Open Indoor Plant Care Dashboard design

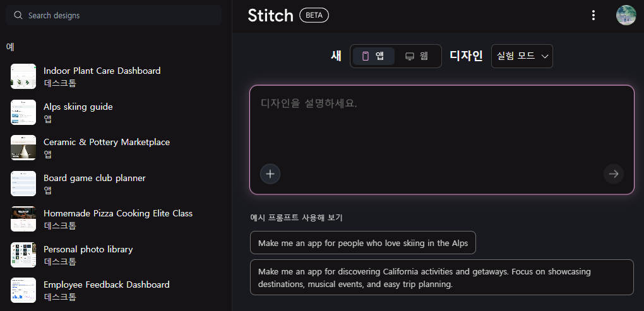102,71
